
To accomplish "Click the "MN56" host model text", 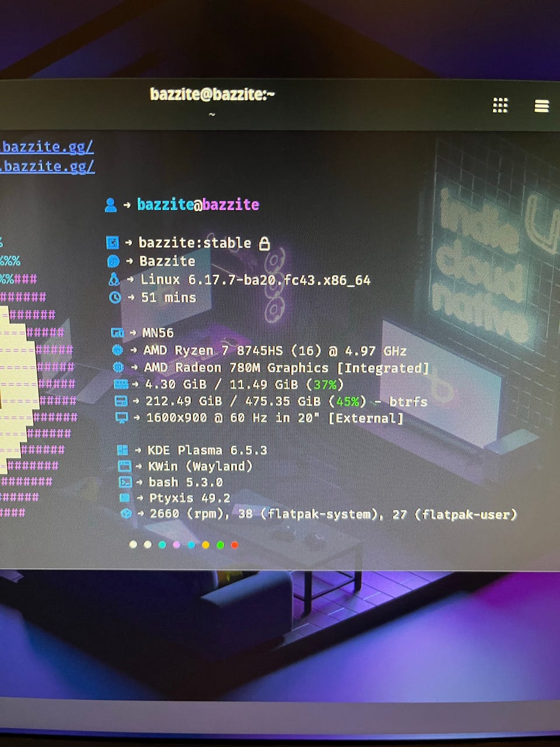I will pos(158,333).
